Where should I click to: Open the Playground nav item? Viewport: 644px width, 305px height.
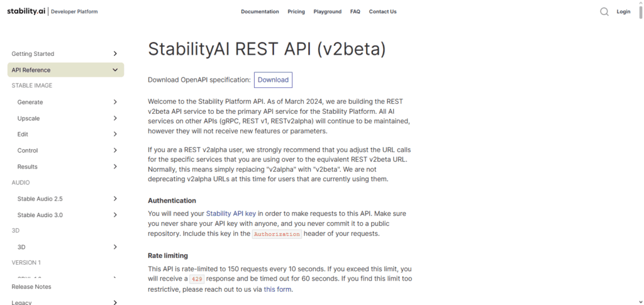(327, 11)
